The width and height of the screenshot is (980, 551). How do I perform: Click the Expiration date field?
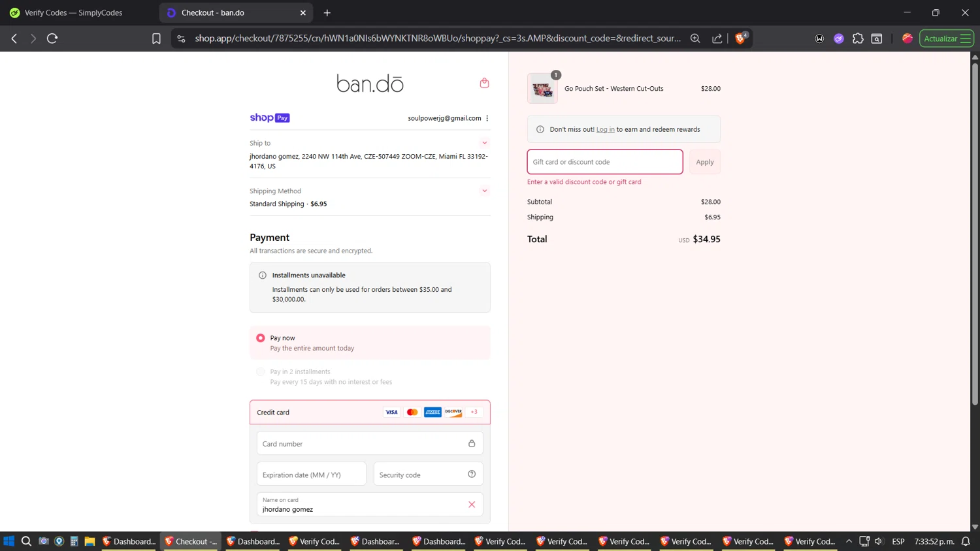click(312, 475)
